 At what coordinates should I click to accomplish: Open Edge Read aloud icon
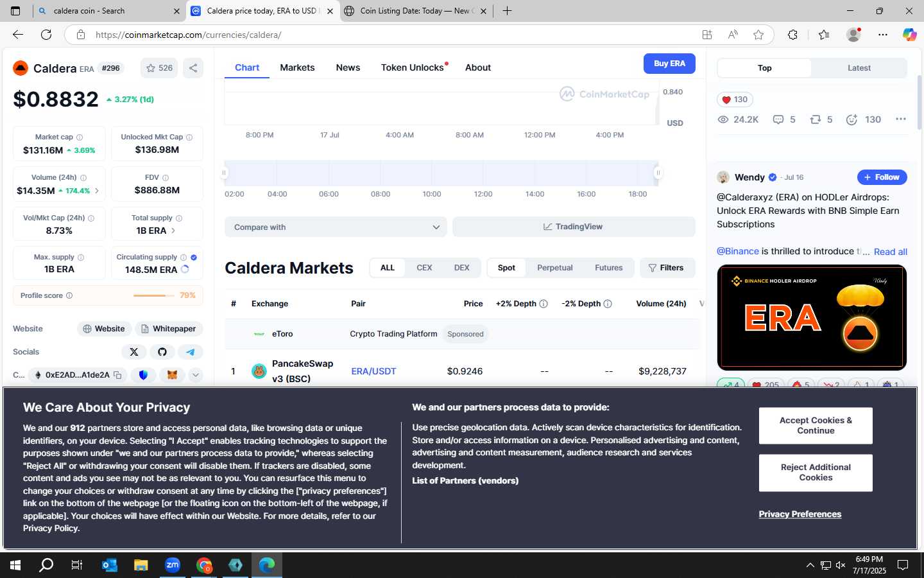733,35
